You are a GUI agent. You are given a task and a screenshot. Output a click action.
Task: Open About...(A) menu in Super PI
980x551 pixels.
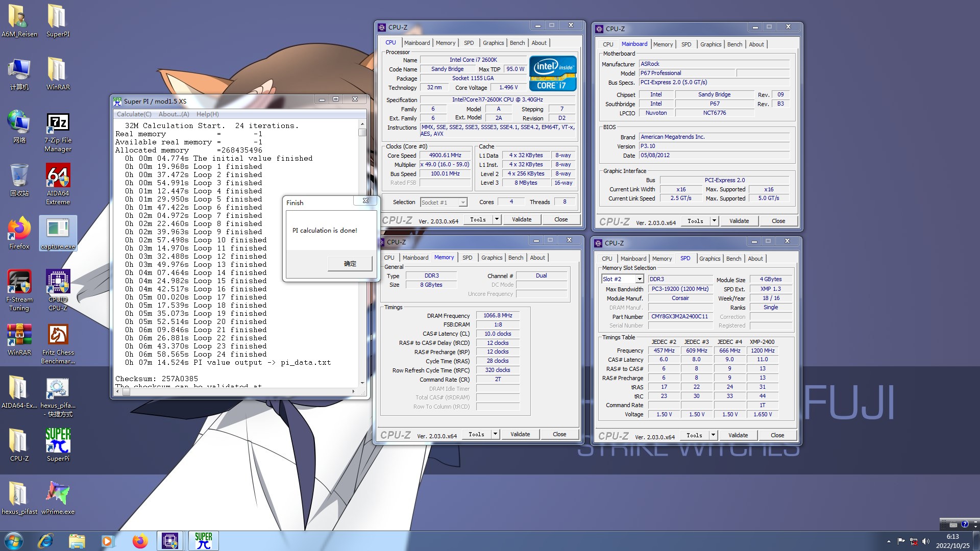pos(174,114)
